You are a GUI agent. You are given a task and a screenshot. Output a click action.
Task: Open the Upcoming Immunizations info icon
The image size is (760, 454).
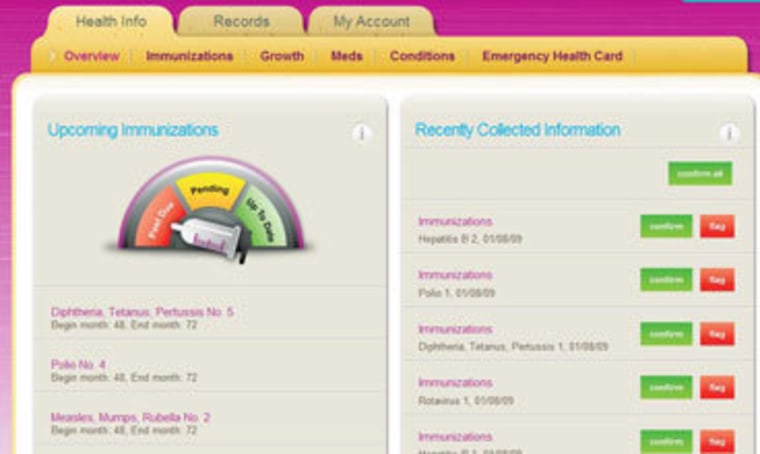pos(361,133)
